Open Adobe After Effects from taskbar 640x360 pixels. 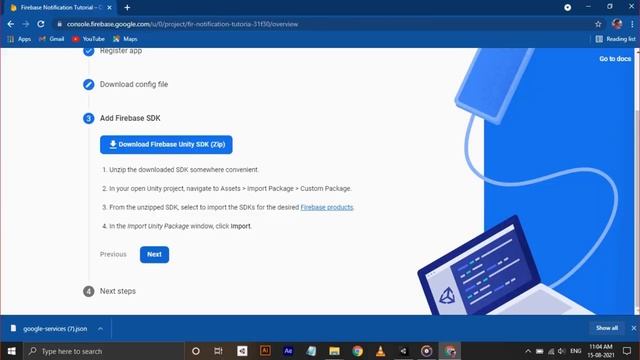(288, 351)
